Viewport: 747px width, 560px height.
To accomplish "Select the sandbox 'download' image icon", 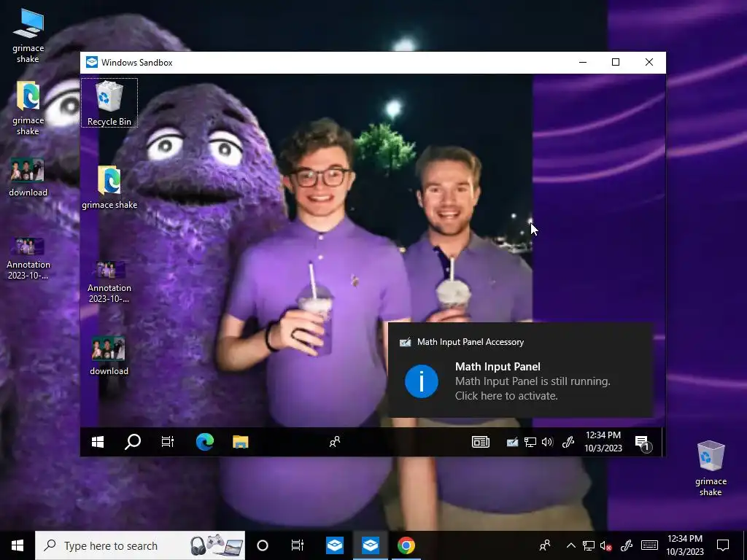I will tap(109, 355).
